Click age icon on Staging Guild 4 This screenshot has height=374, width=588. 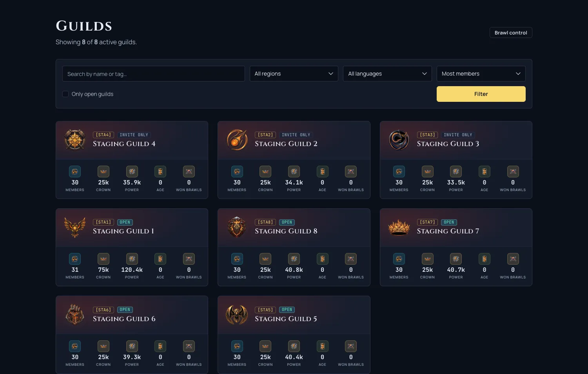160,172
